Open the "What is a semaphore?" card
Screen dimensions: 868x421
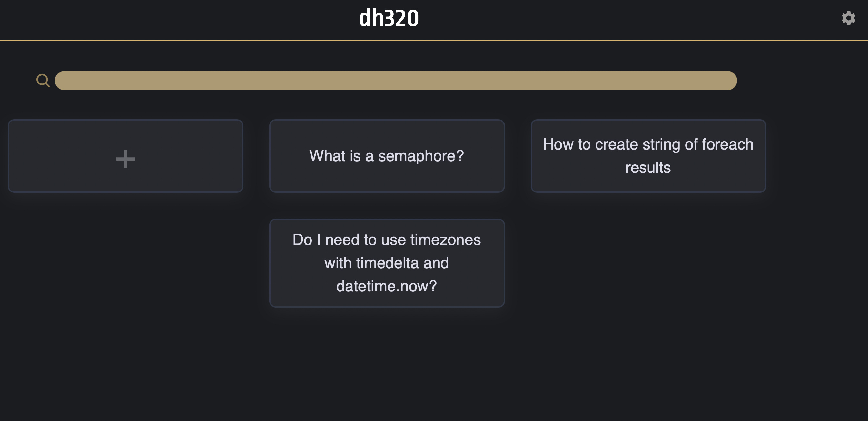click(x=387, y=156)
